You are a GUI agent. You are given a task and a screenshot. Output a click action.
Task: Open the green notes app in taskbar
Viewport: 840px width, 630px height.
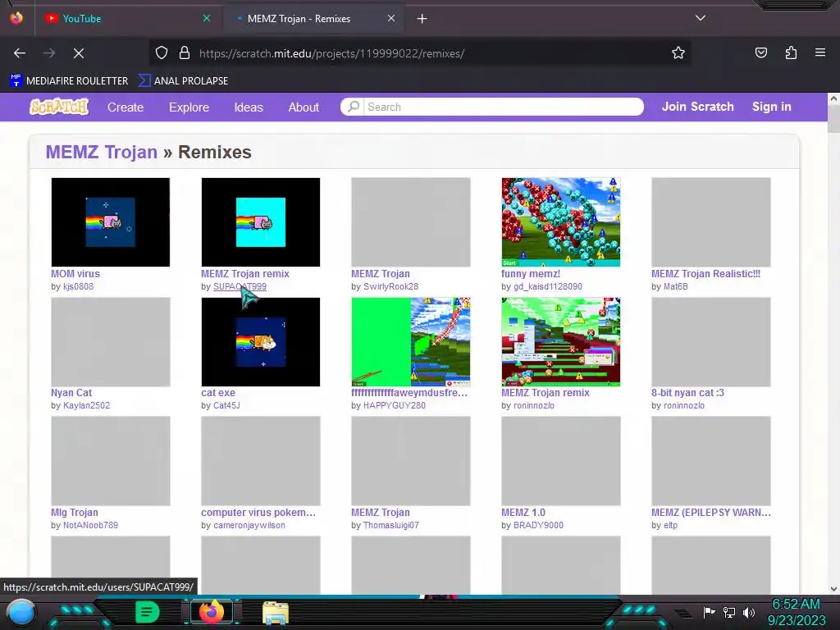click(148, 612)
